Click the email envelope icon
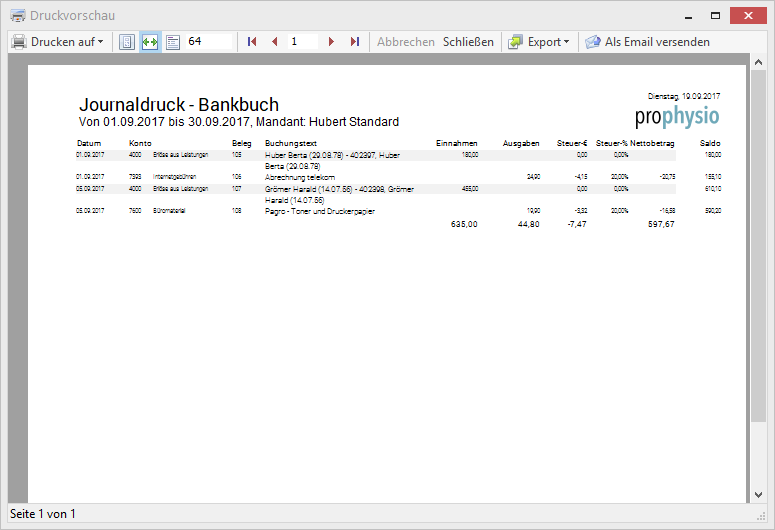Screen dimensions: 775x530 [x=593, y=42]
